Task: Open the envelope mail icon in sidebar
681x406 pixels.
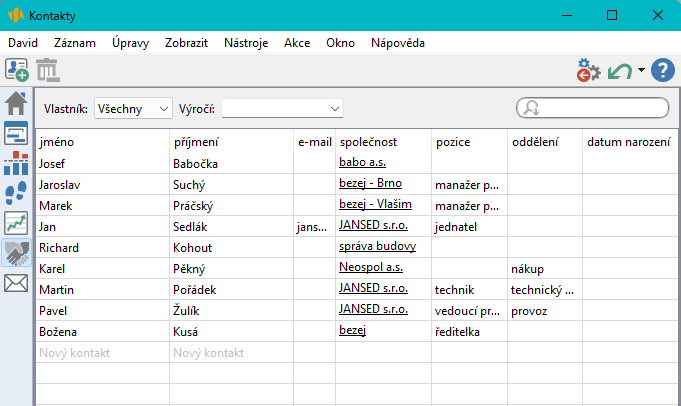Action: [16, 283]
